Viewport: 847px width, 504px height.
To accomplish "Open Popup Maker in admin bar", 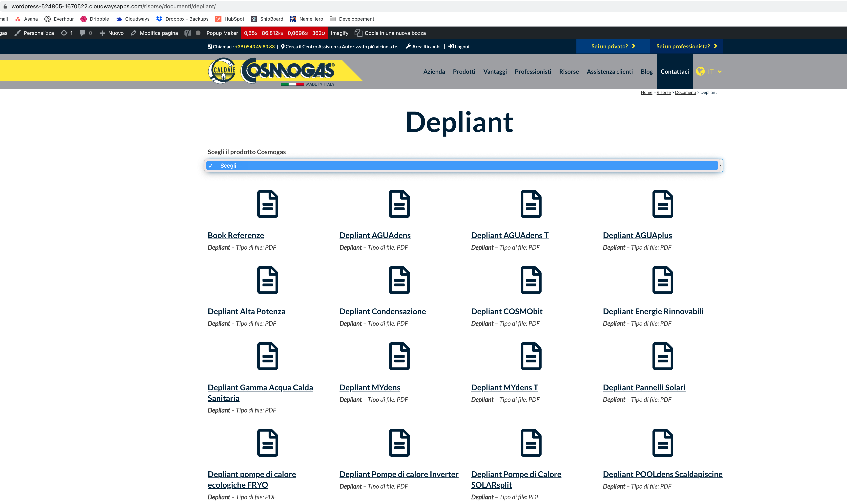I will (222, 33).
